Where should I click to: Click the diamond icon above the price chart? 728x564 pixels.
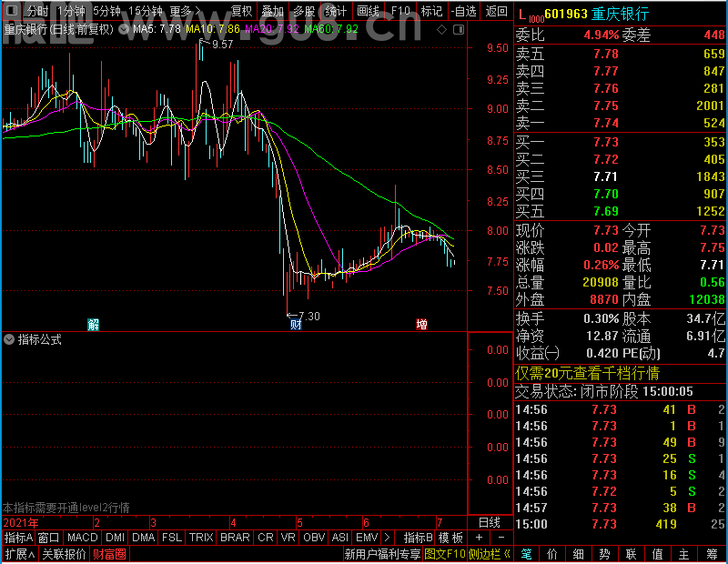(442, 30)
